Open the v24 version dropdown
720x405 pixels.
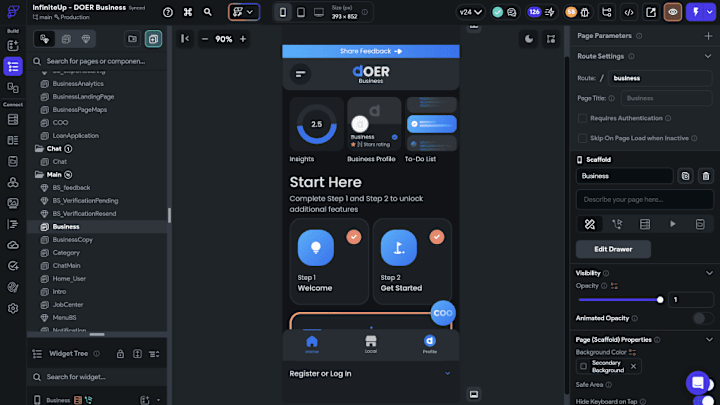pyautogui.click(x=471, y=12)
